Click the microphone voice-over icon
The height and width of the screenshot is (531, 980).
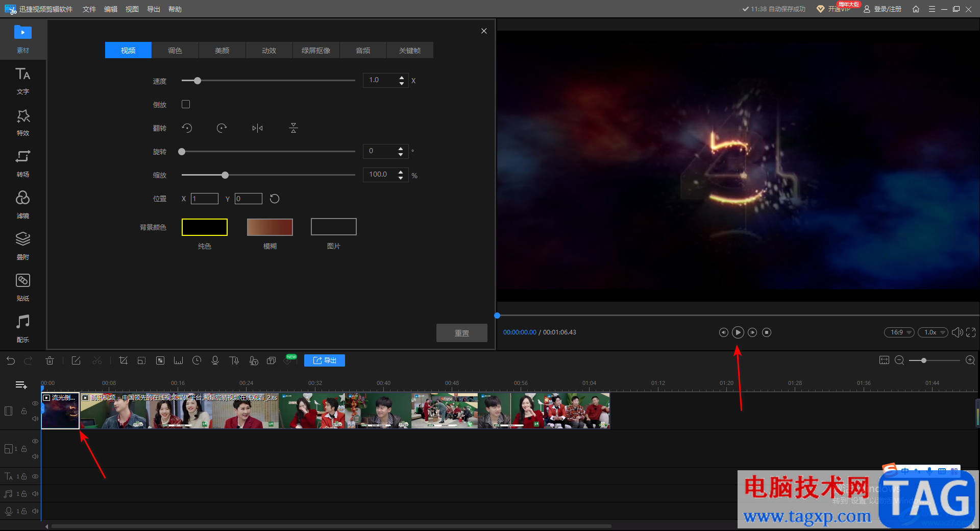pyautogui.click(x=215, y=360)
